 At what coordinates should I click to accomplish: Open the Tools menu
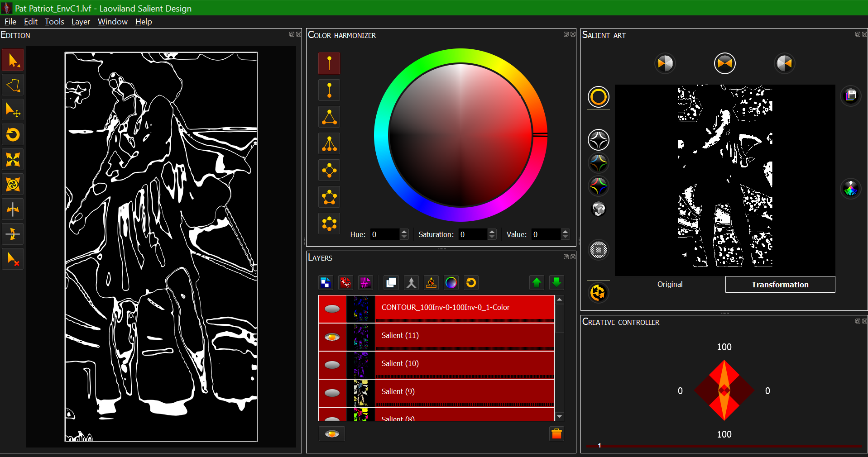tap(54, 22)
